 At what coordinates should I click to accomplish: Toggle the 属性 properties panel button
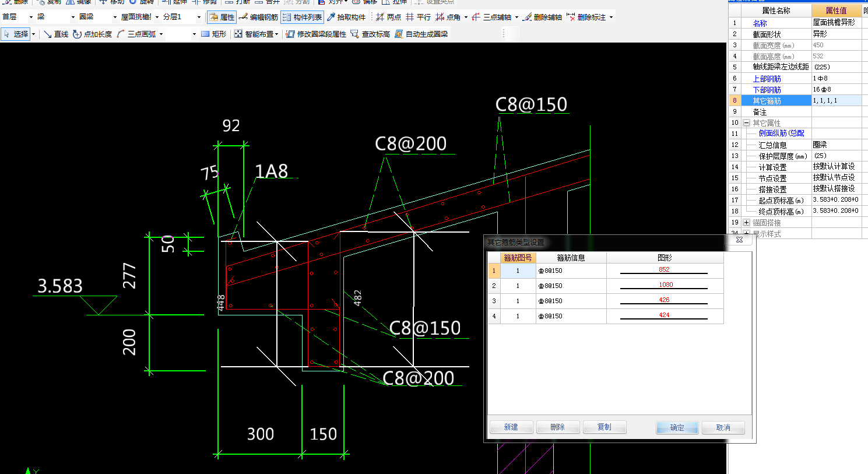pyautogui.click(x=222, y=17)
